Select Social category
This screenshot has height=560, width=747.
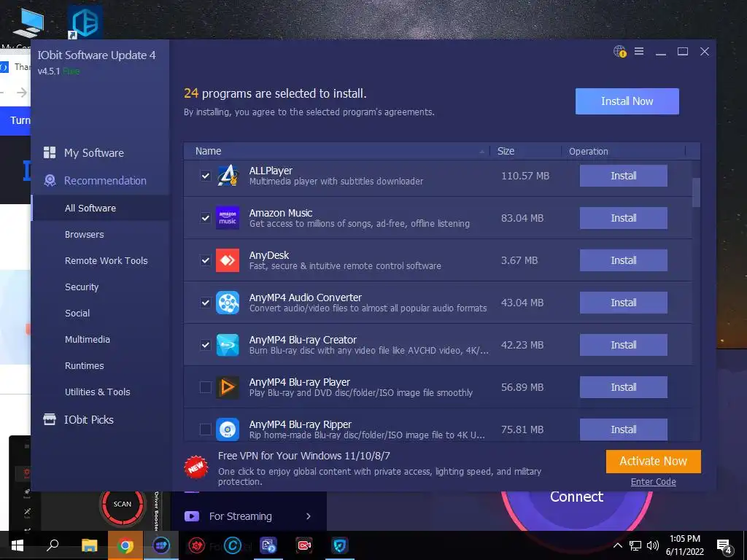pyautogui.click(x=100, y=313)
